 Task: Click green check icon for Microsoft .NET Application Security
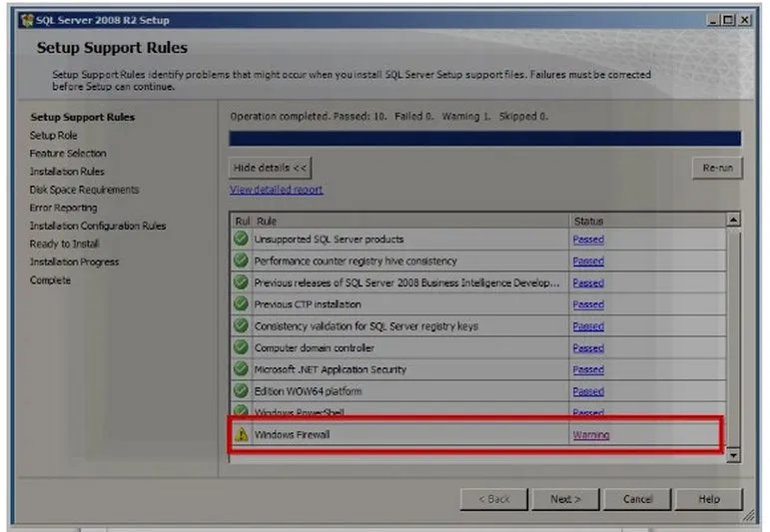click(x=241, y=368)
